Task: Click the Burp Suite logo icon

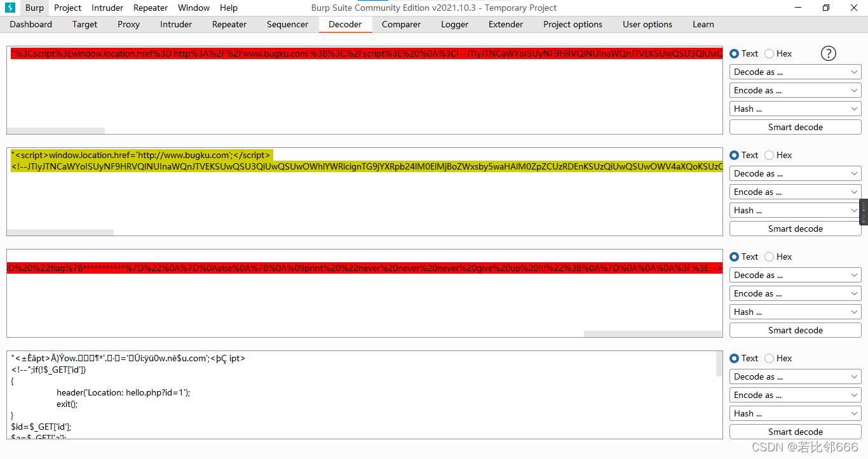Action: pos(10,8)
